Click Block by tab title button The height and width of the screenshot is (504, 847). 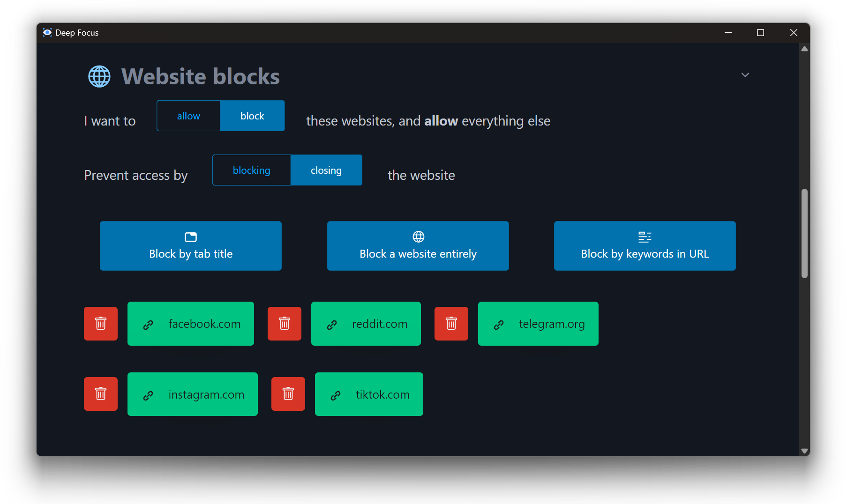pyautogui.click(x=191, y=246)
